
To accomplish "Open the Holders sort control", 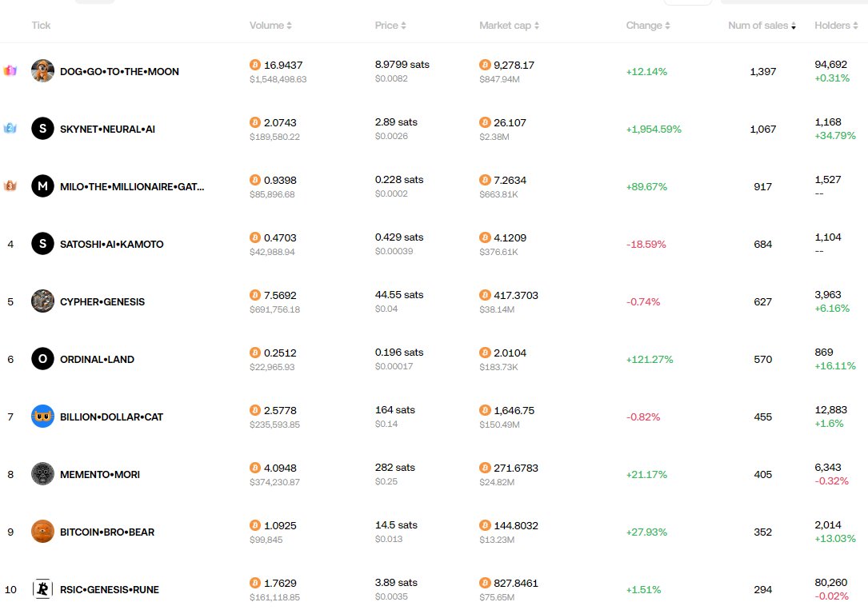I will coord(855,25).
